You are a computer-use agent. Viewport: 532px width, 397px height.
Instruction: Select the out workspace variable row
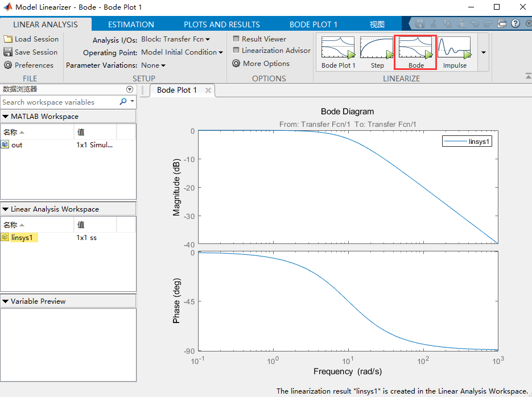click(x=68, y=145)
